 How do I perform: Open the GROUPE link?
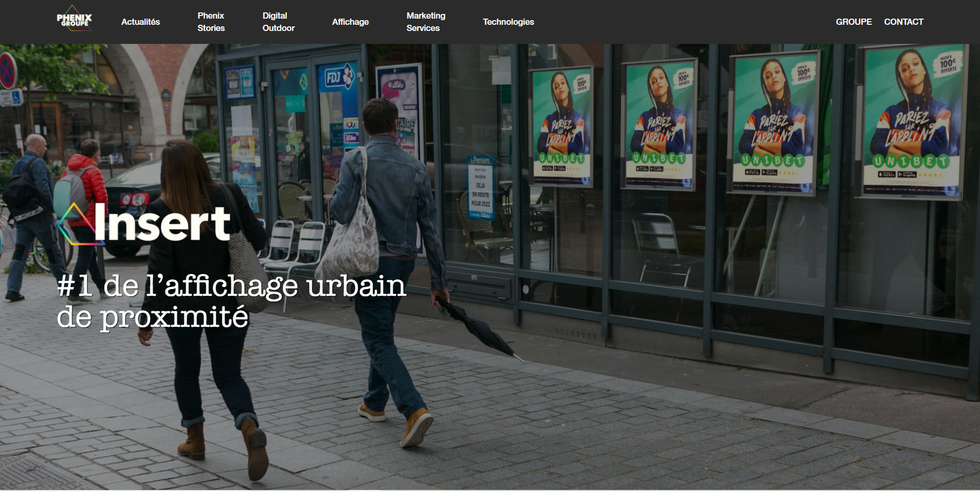[x=854, y=22]
